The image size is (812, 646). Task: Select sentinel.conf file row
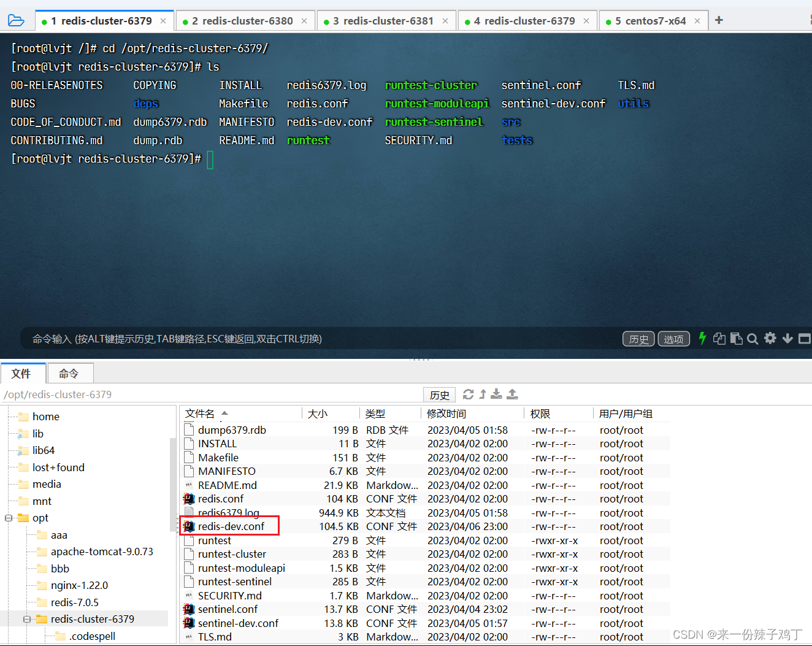[x=426, y=609]
